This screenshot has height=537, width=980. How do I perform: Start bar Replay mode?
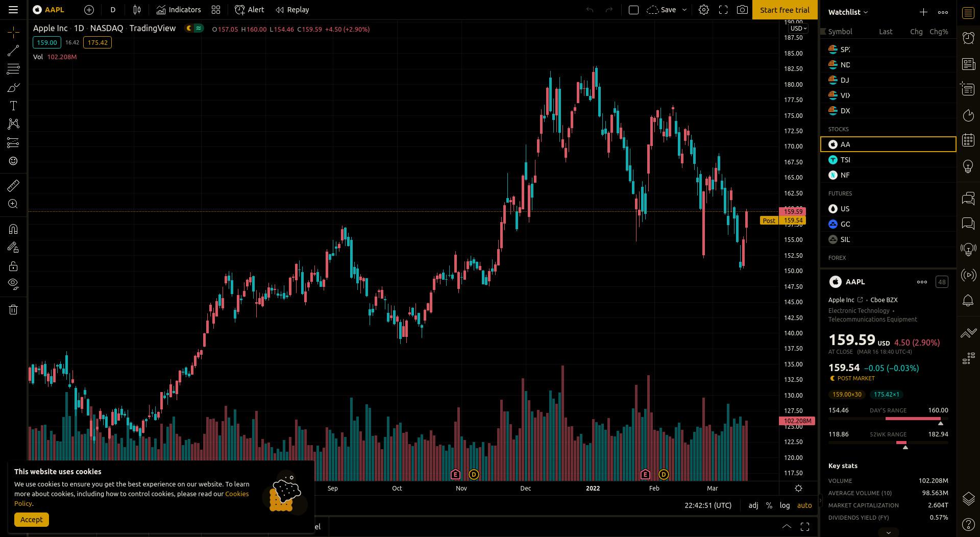click(292, 10)
